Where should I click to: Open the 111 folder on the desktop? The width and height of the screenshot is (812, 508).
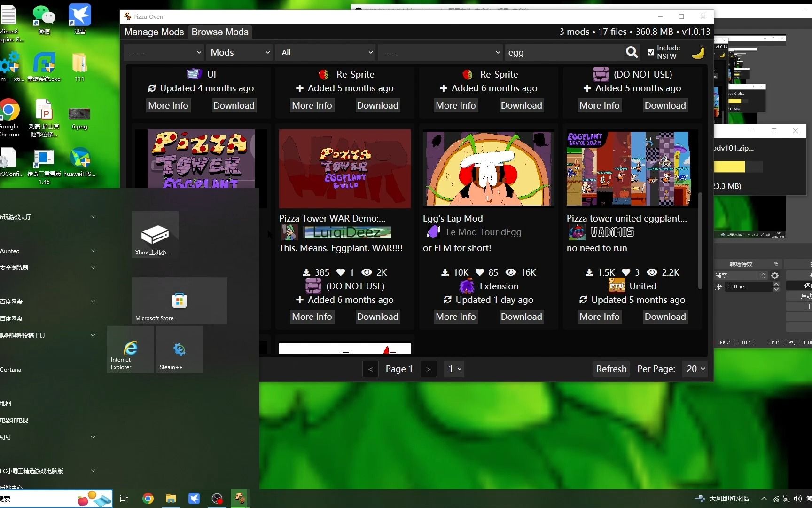tap(79, 67)
